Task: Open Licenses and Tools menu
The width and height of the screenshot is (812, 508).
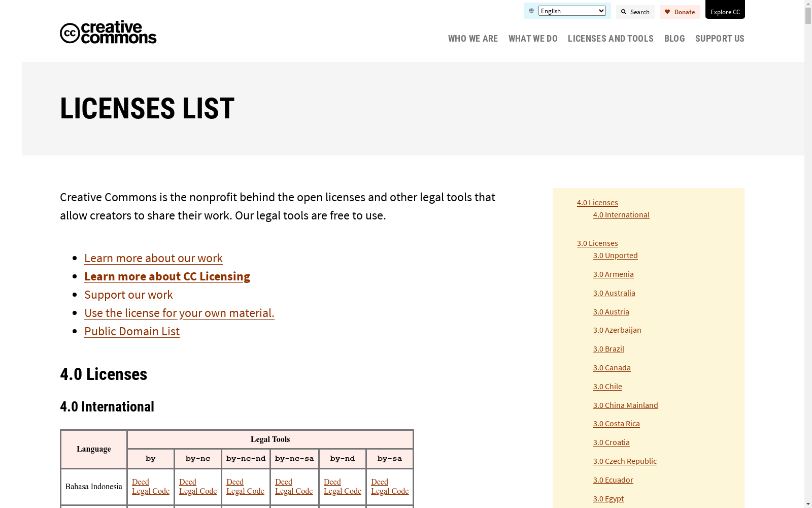Action: (611, 39)
